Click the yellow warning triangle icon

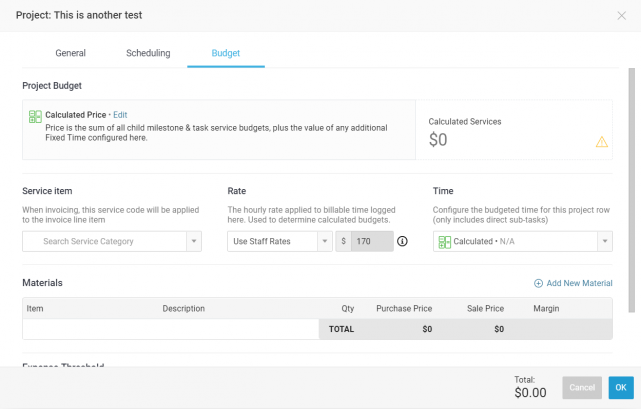click(601, 141)
